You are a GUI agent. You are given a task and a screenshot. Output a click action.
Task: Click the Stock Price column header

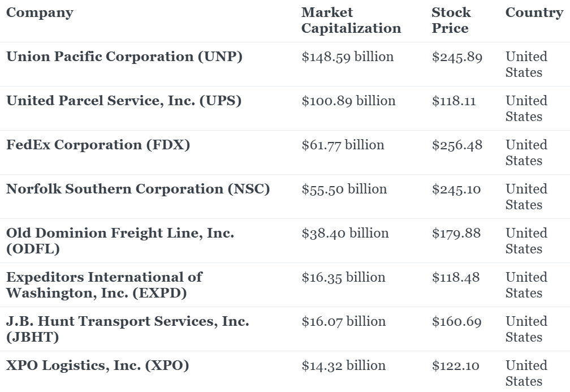451,20
